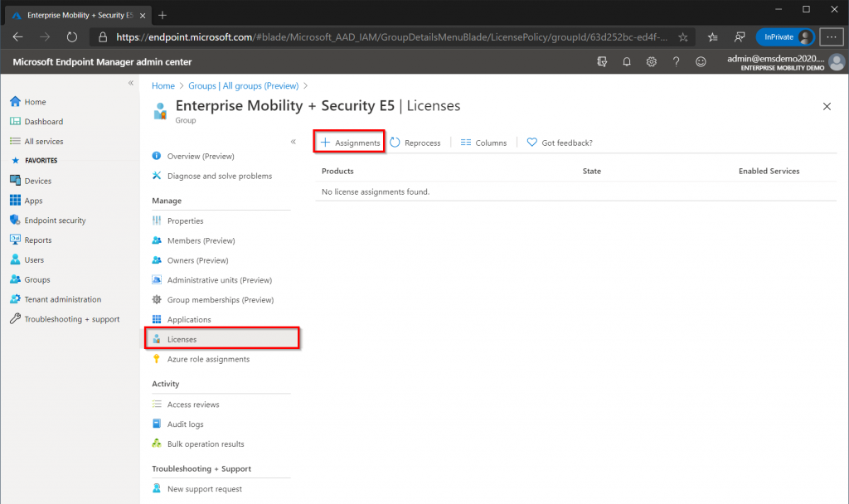Open Applications for the group

tap(182, 319)
